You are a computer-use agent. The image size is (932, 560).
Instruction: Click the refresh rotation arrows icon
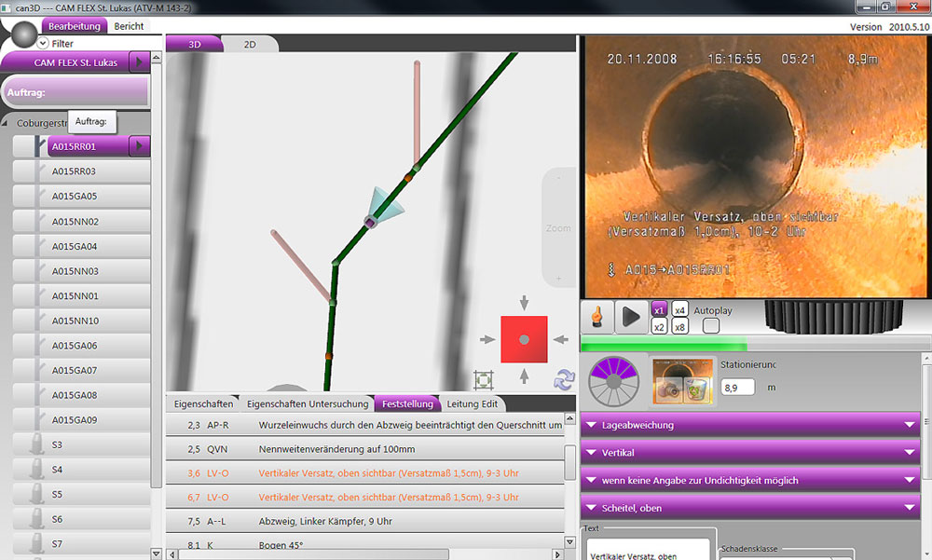point(564,379)
